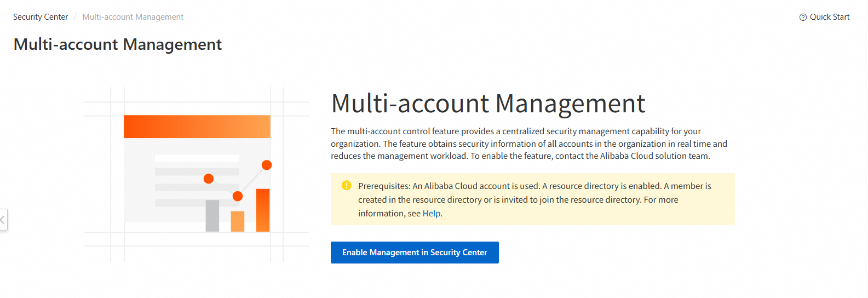Click the leftmost orange dot on chart

[x=209, y=179]
